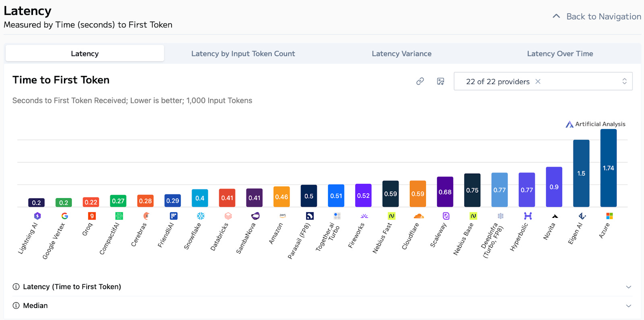Click the Fireworks 0.52 bar

tap(363, 195)
